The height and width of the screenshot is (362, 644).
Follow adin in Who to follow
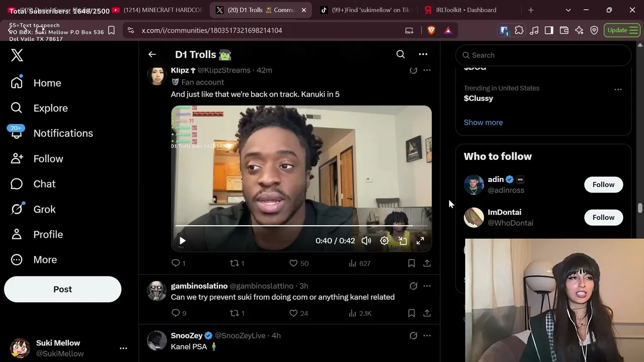coord(603,185)
